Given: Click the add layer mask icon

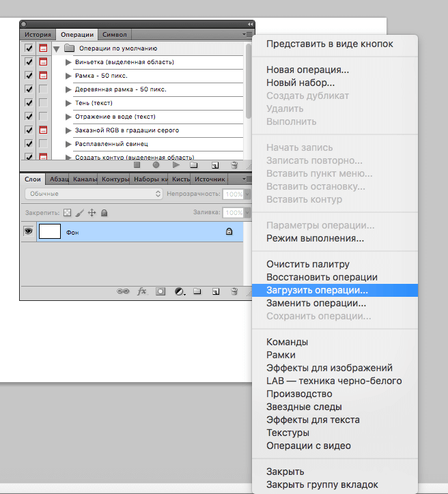Looking at the screenshot, I should click(160, 291).
